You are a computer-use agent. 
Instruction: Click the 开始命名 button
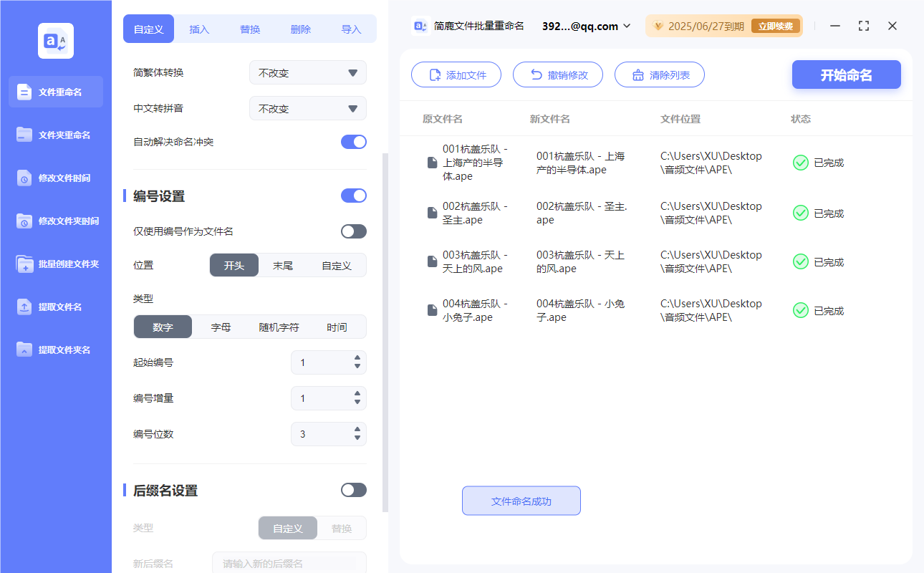pos(846,74)
